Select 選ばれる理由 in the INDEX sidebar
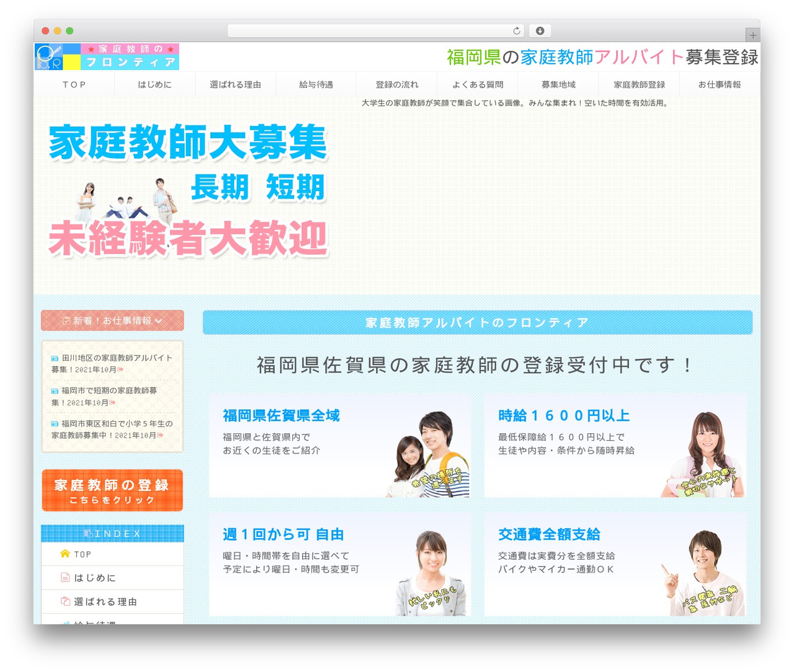Screen dimensions: 794x672 [112, 601]
